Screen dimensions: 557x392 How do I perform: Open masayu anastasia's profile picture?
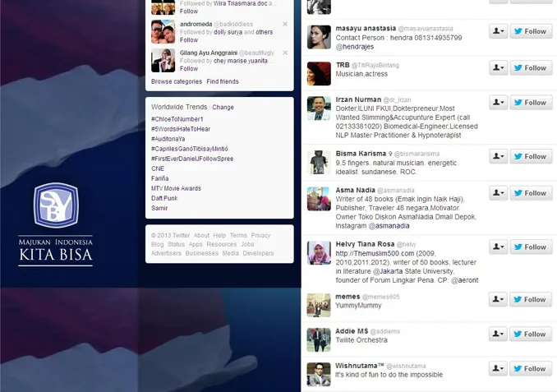[319, 37]
